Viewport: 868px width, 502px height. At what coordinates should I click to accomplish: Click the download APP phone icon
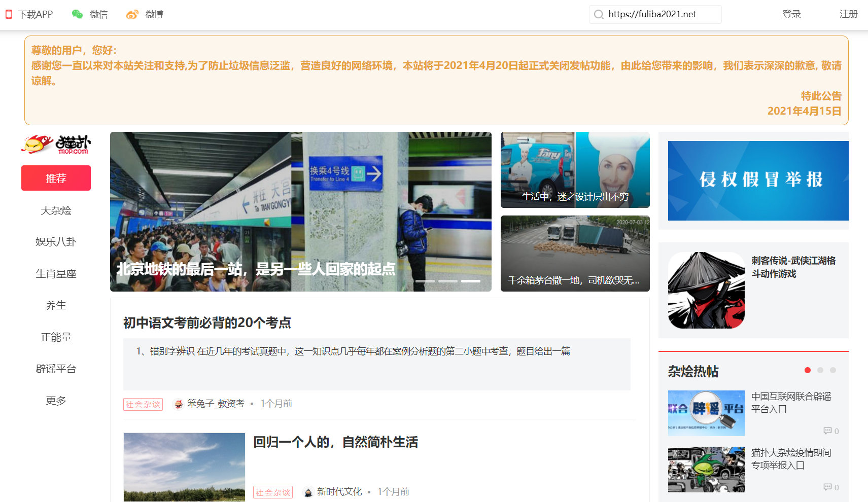[x=9, y=14]
